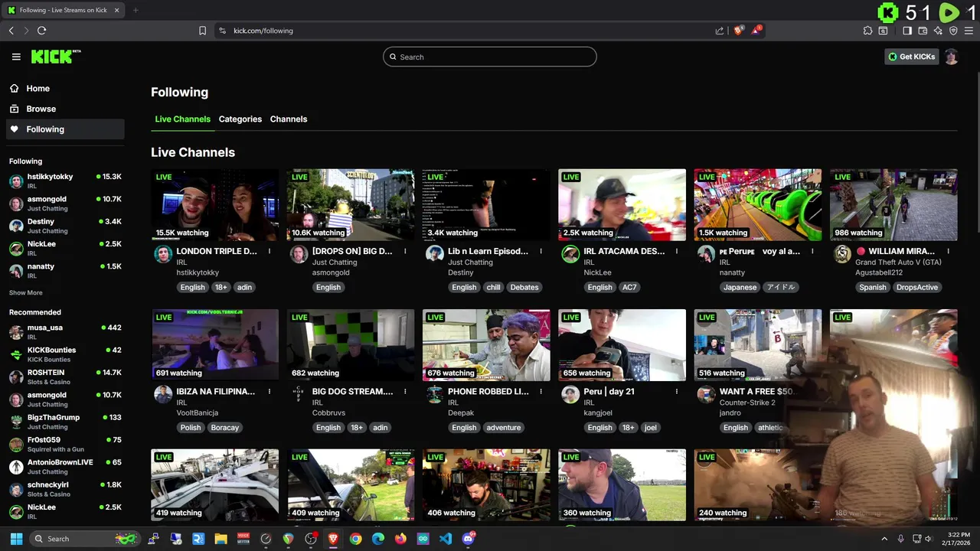
Task: Open options menu for IBIZA NA FILIPINA stream
Action: pyautogui.click(x=269, y=391)
